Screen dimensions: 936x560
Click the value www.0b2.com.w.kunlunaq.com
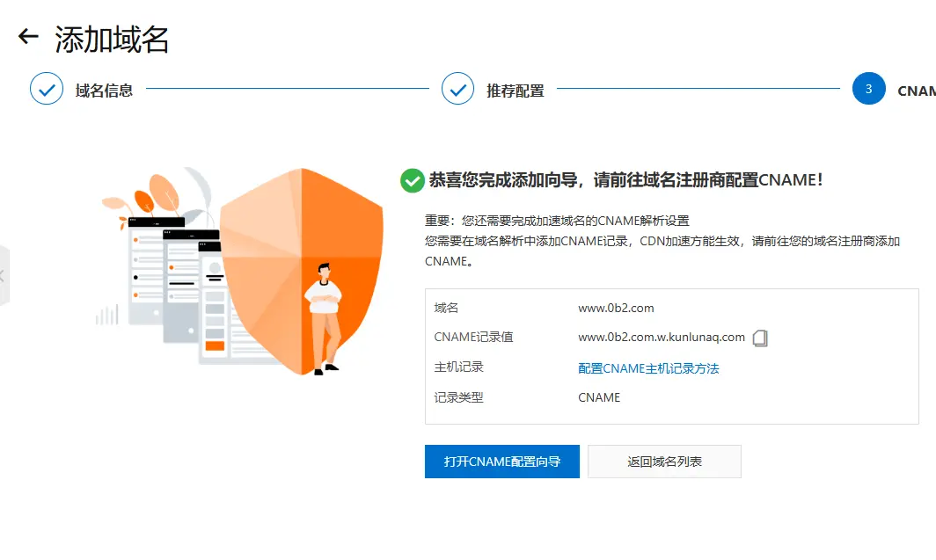tap(662, 337)
